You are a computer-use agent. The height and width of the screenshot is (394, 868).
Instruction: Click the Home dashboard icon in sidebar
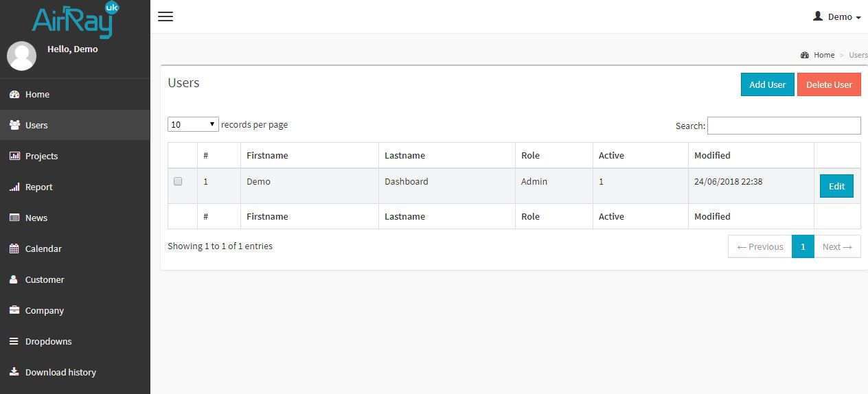[x=14, y=94]
